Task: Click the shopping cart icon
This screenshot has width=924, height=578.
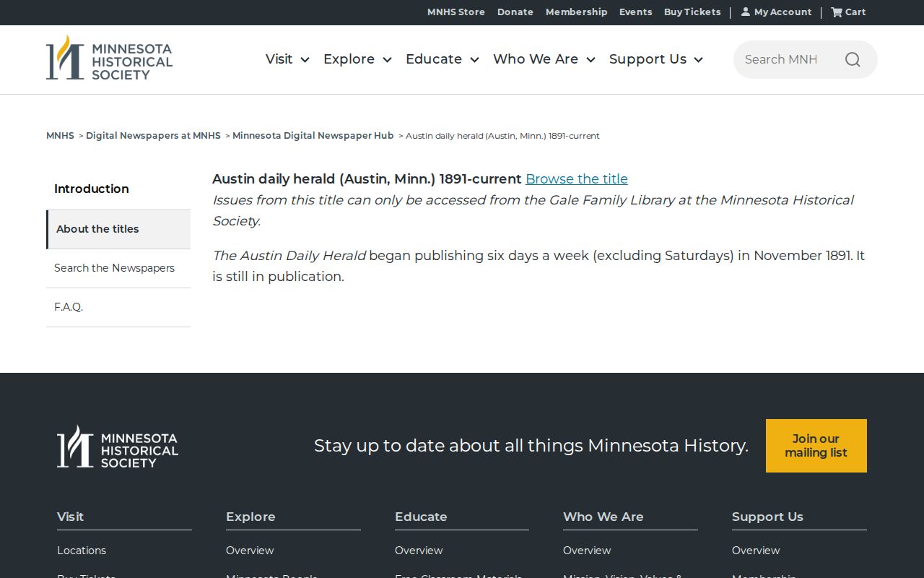Action: tap(837, 12)
